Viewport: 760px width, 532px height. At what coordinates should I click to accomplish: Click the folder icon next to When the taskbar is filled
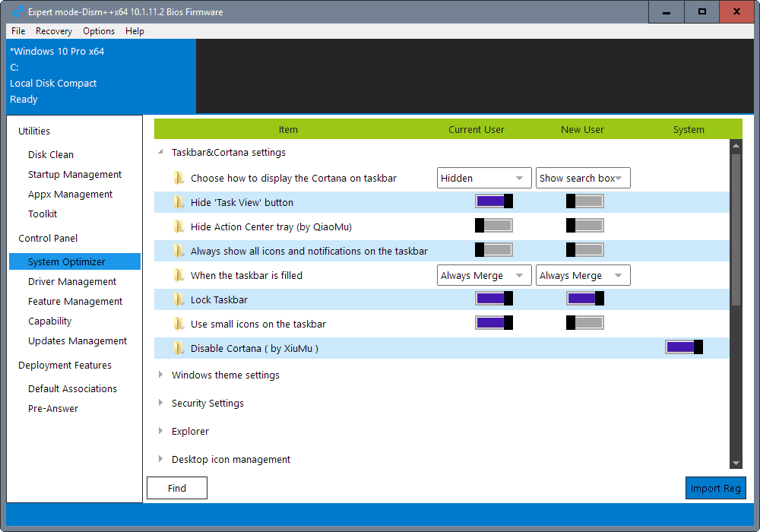click(177, 274)
